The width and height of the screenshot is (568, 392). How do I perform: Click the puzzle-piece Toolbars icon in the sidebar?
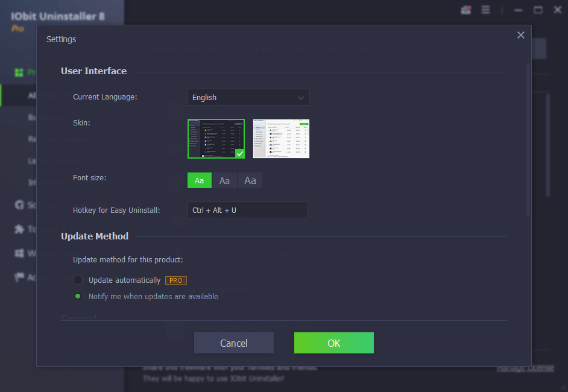19,229
